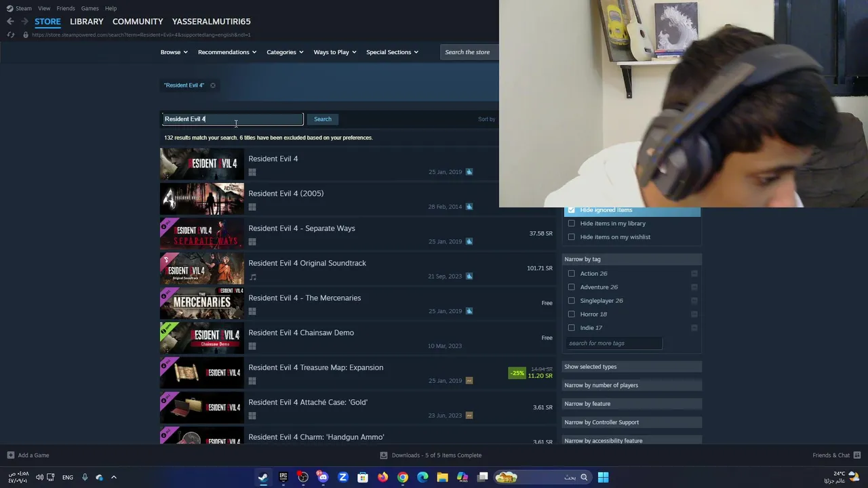Image resolution: width=868 pixels, height=488 pixels.
Task: Exclude the Action tag with its minus button
Action: tap(694, 274)
